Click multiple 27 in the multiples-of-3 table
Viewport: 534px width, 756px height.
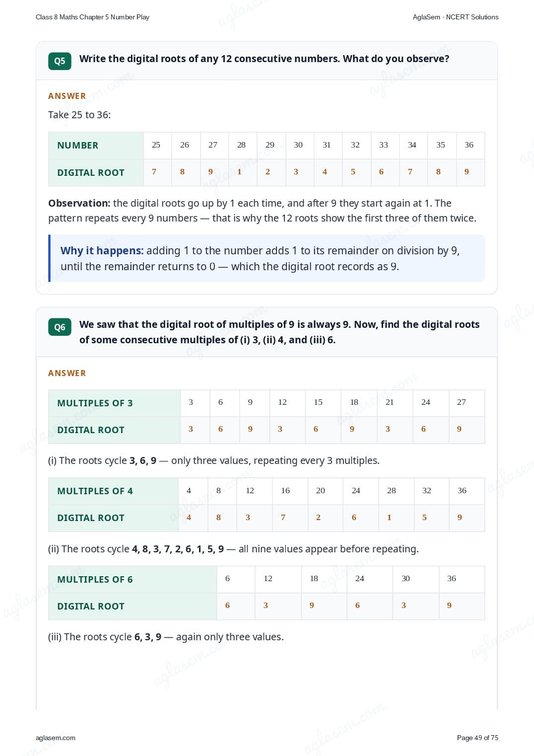(462, 402)
